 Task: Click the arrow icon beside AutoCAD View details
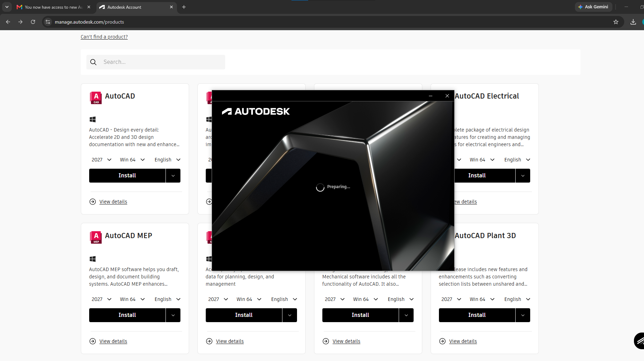pyautogui.click(x=93, y=202)
